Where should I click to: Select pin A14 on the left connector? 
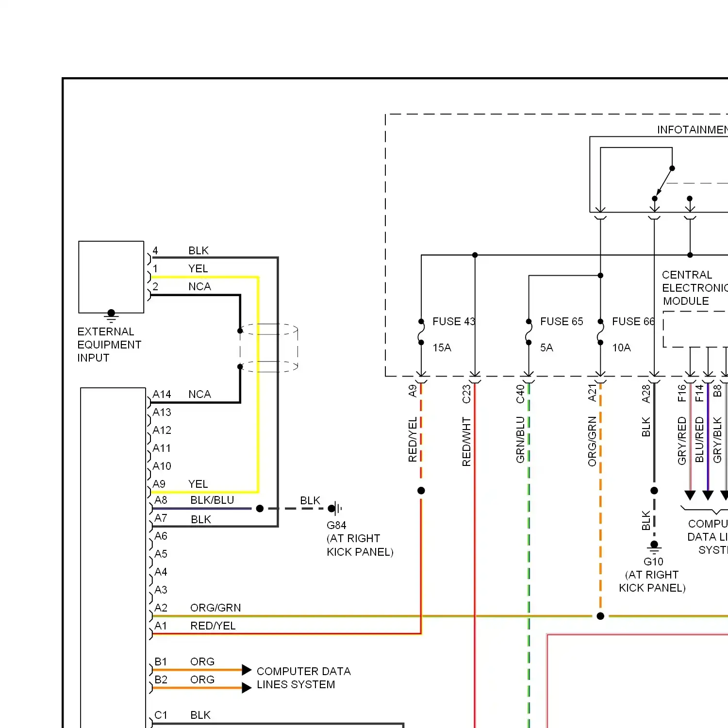[162, 394]
